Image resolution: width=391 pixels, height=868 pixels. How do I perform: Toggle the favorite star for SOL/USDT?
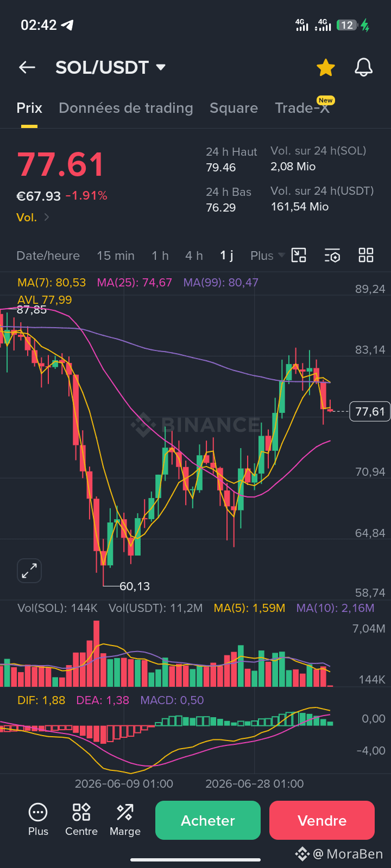click(x=325, y=68)
